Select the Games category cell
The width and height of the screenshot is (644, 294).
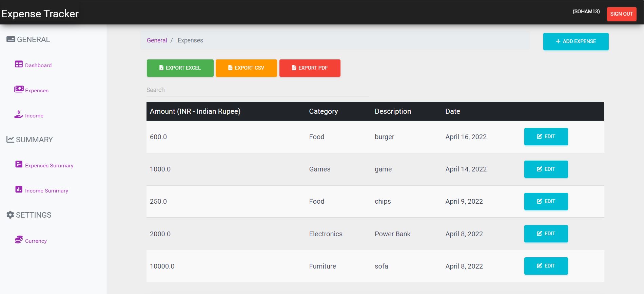320,169
